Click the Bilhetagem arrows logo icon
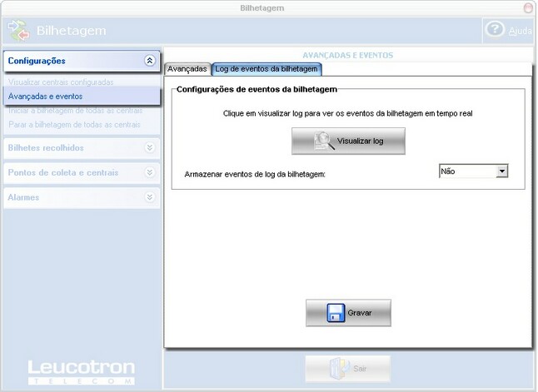Viewport: 538px width, 392px height. coord(18,30)
